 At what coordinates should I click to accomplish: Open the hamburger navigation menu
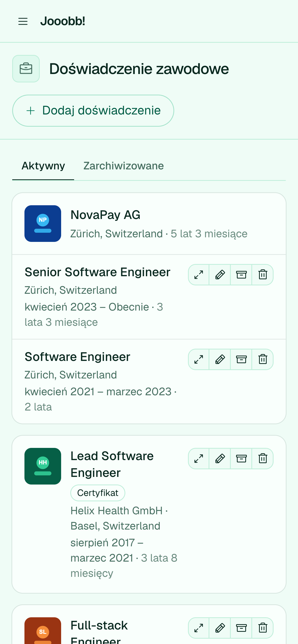[x=23, y=21]
